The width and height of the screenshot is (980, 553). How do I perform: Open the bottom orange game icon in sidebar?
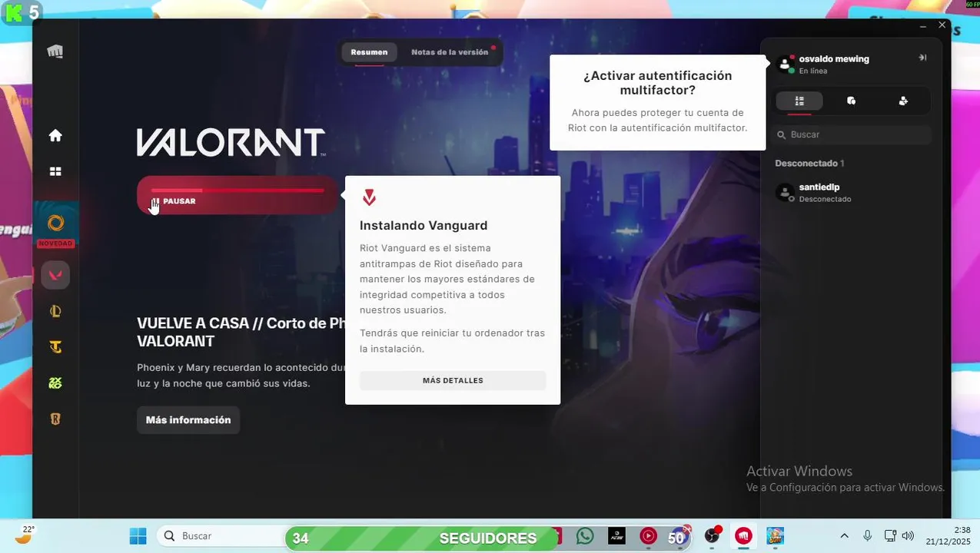pyautogui.click(x=55, y=419)
